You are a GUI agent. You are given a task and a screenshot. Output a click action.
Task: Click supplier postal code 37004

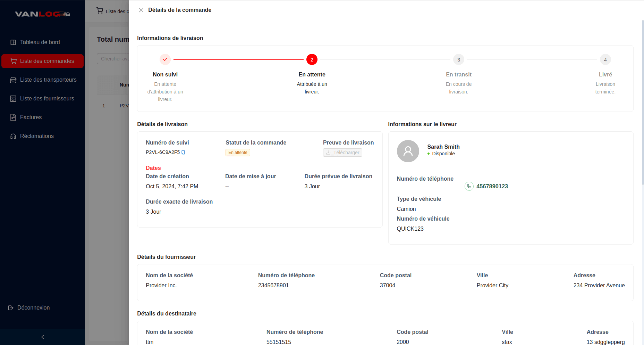click(388, 285)
